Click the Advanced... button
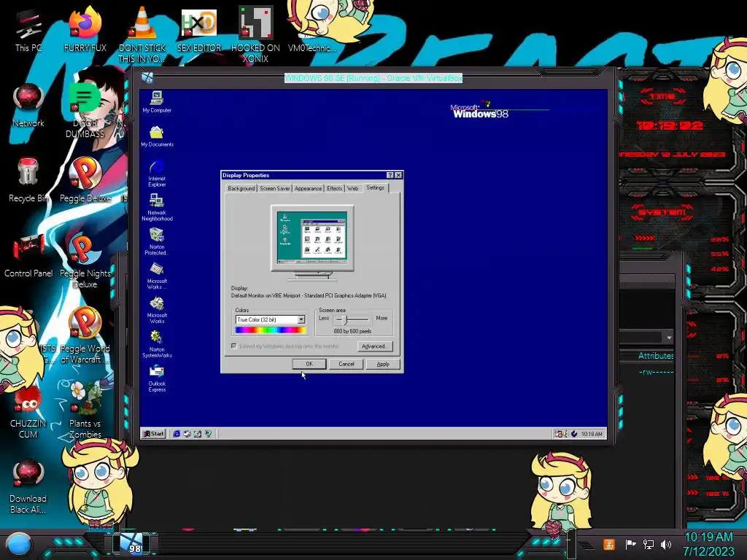 tap(375, 346)
